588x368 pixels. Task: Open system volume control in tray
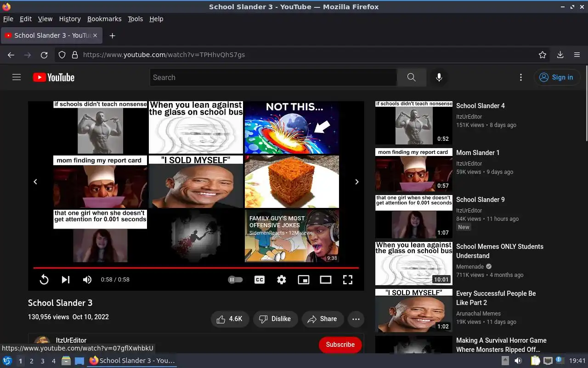(x=518, y=361)
